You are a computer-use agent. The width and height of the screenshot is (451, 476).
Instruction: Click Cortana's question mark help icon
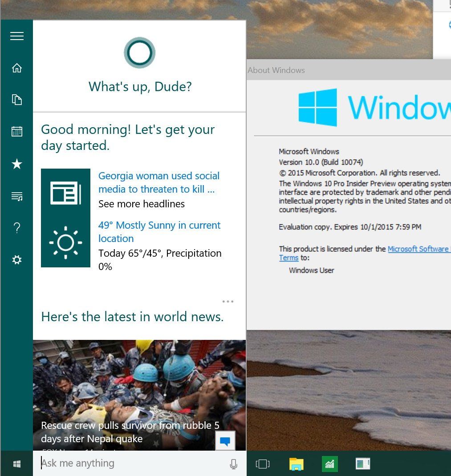(17, 228)
